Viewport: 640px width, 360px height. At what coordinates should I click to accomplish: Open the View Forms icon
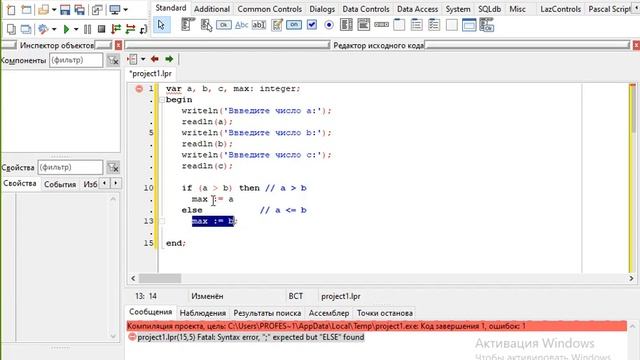[26, 29]
